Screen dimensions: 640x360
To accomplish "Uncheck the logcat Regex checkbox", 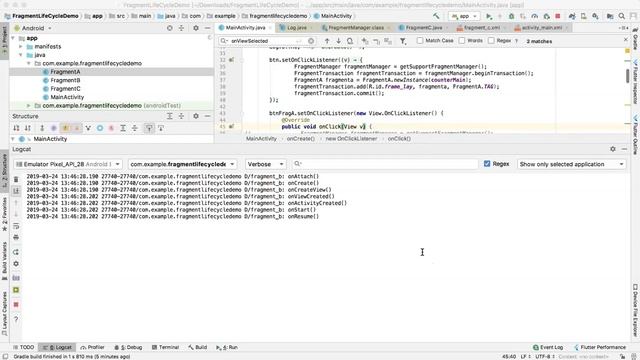I will pyautogui.click(x=487, y=164).
